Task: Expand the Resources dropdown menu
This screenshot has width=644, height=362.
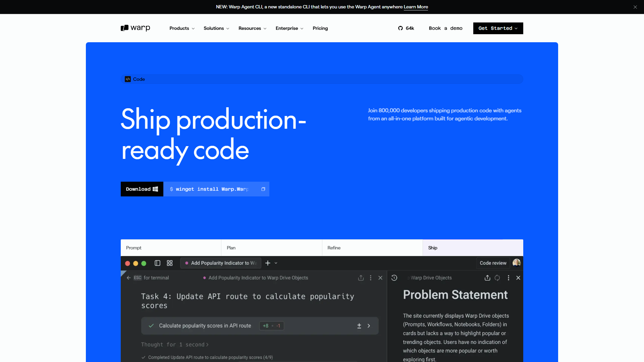Action: tap(252, 28)
